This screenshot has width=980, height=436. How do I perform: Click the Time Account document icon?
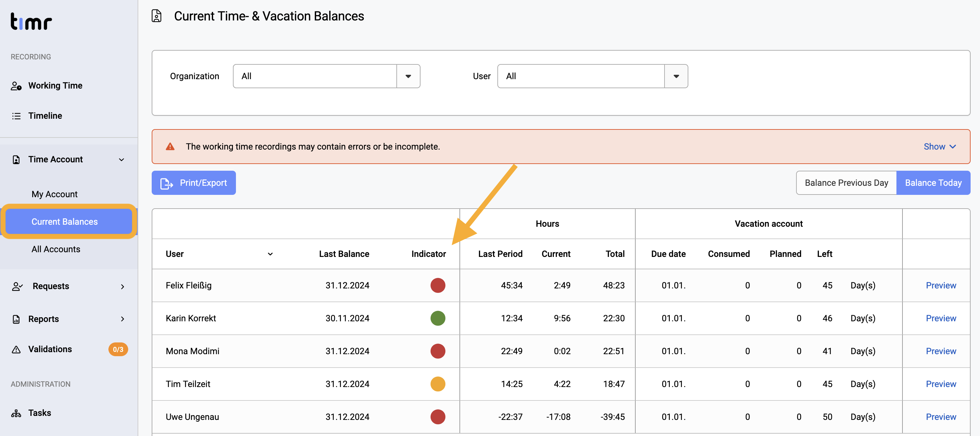coord(16,160)
